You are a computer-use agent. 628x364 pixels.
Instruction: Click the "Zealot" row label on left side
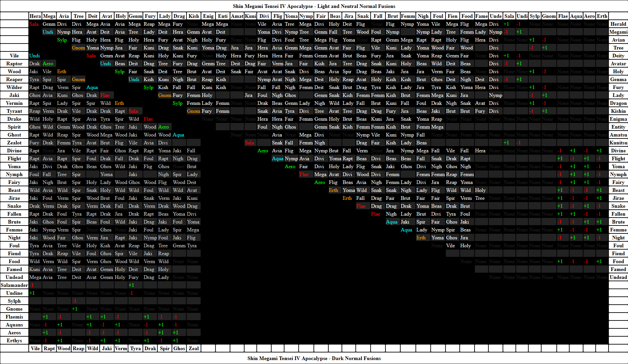pyautogui.click(x=14, y=143)
